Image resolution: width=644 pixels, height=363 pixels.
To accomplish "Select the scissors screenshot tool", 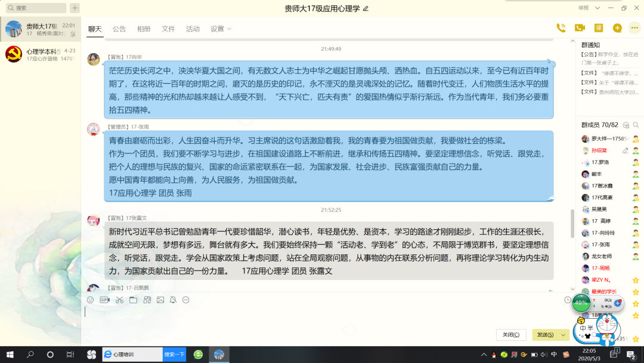I will (119, 300).
